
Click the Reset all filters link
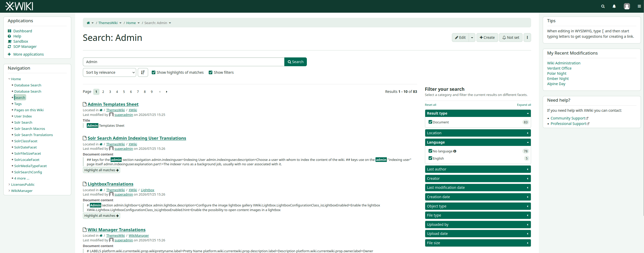pos(431,105)
